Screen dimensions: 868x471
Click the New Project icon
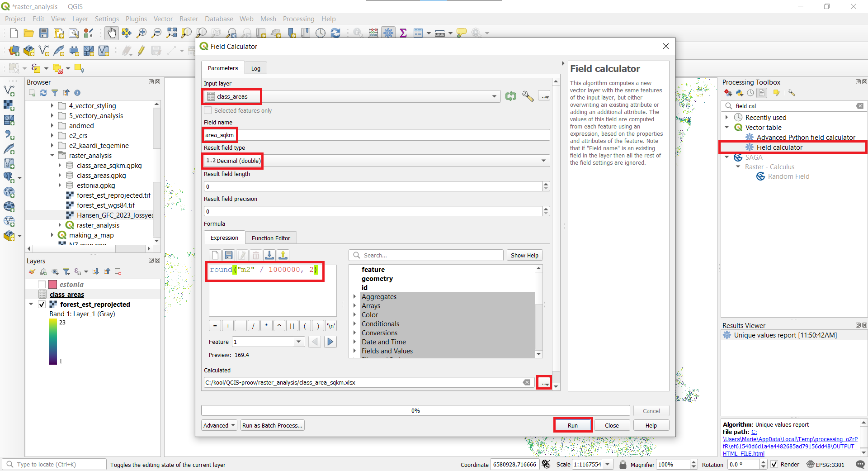[x=14, y=33]
